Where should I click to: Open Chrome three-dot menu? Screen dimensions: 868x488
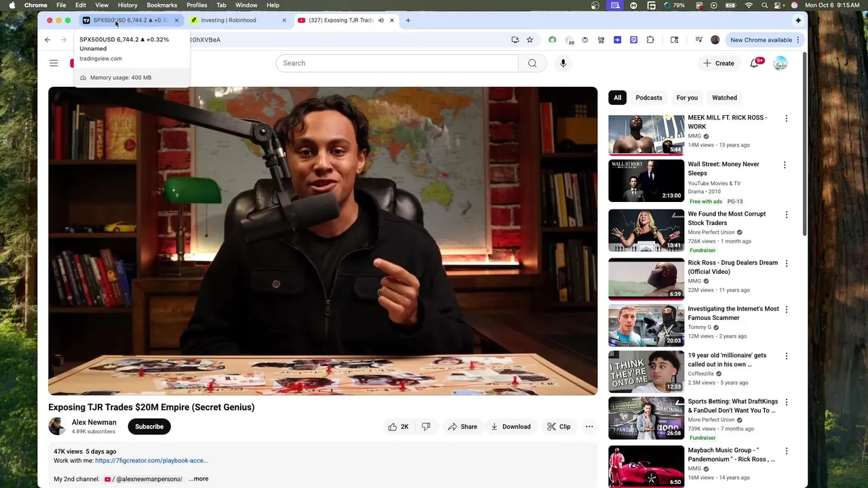798,40
